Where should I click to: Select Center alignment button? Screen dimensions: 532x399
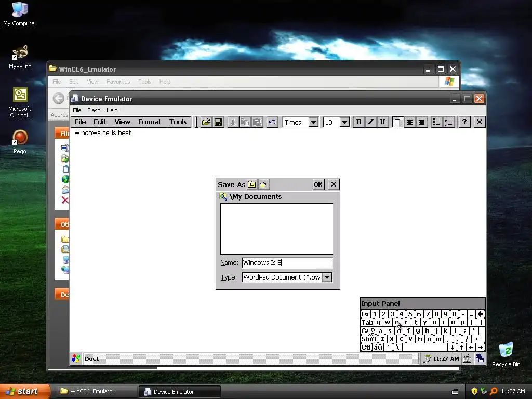pyautogui.click(x=409, y=122)
